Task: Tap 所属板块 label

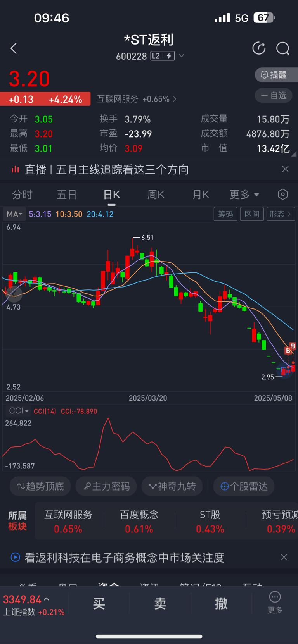Action: [17, 521]
